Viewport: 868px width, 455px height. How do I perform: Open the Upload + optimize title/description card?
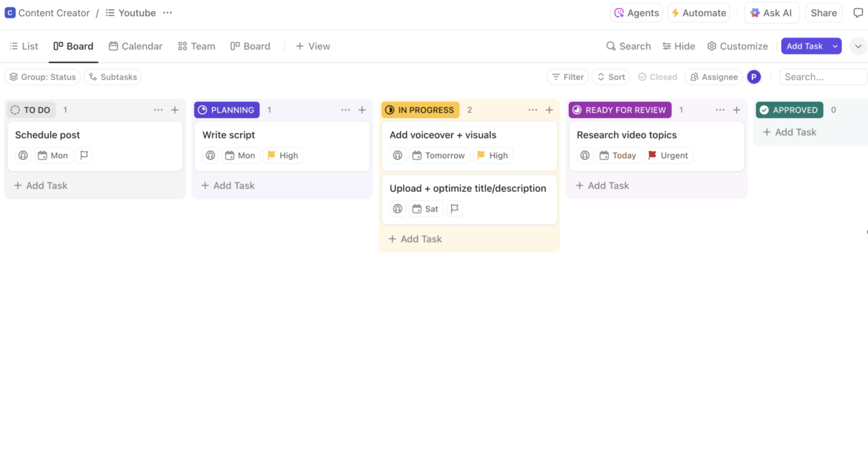point(469,200)
